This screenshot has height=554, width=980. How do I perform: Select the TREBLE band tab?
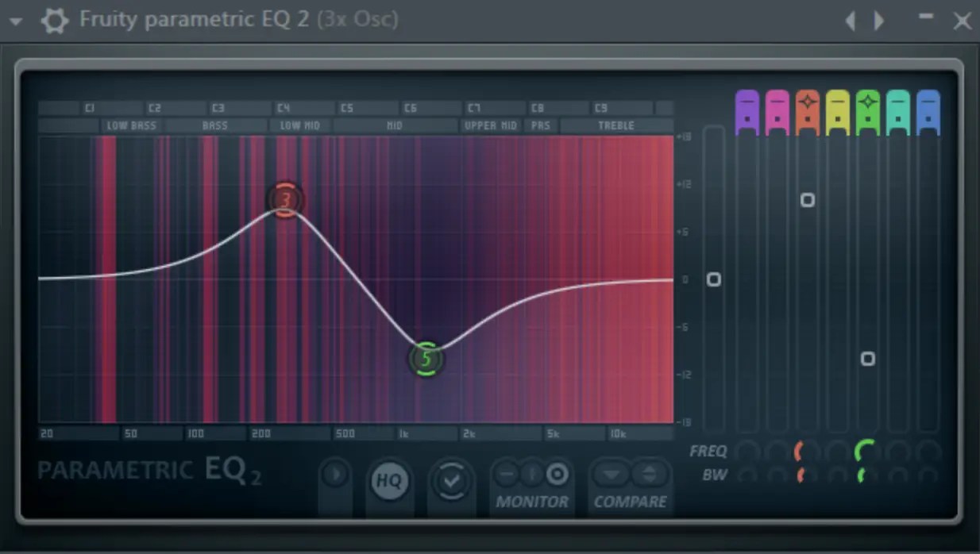(618, 125)
